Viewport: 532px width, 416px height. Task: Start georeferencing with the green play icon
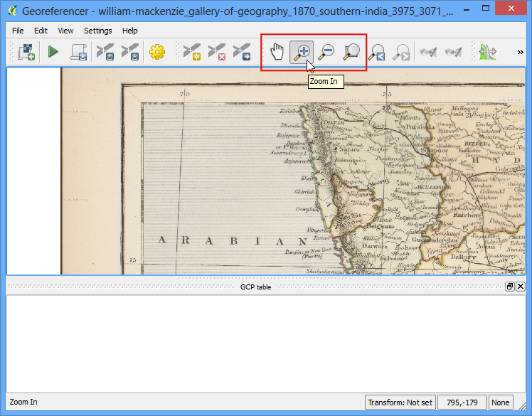click(53, 52)
